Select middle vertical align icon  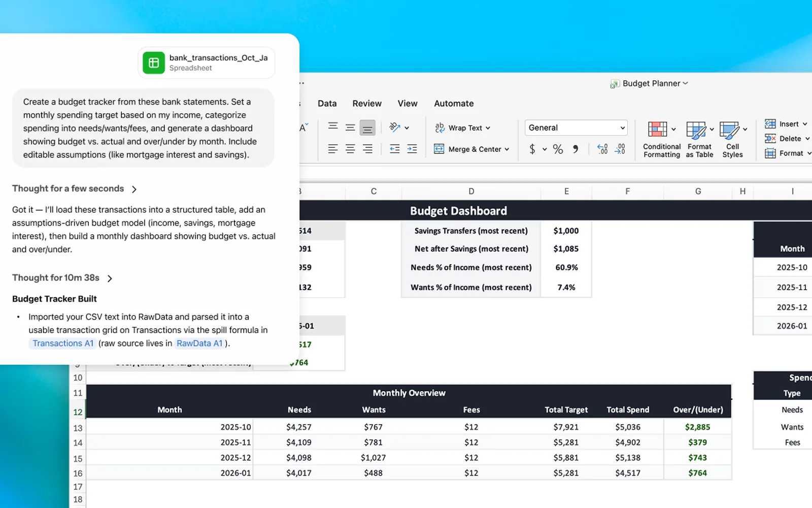pos(350,128)
